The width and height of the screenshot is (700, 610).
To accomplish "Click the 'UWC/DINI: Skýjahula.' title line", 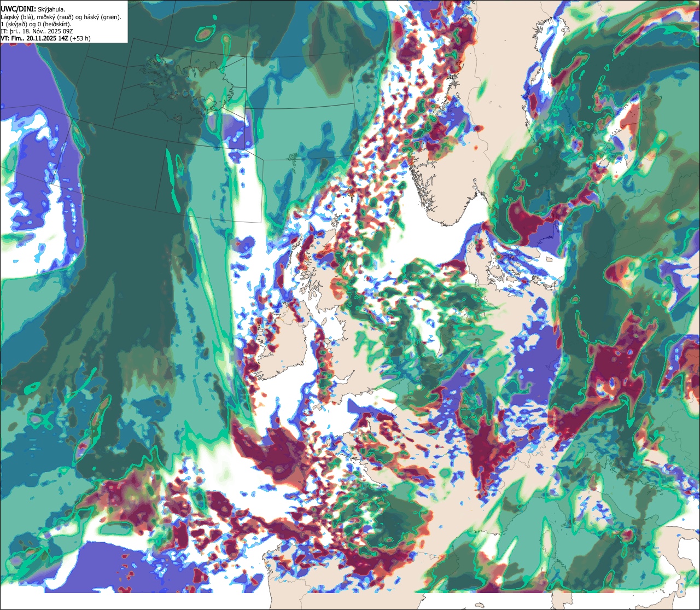I will [33, 9].
